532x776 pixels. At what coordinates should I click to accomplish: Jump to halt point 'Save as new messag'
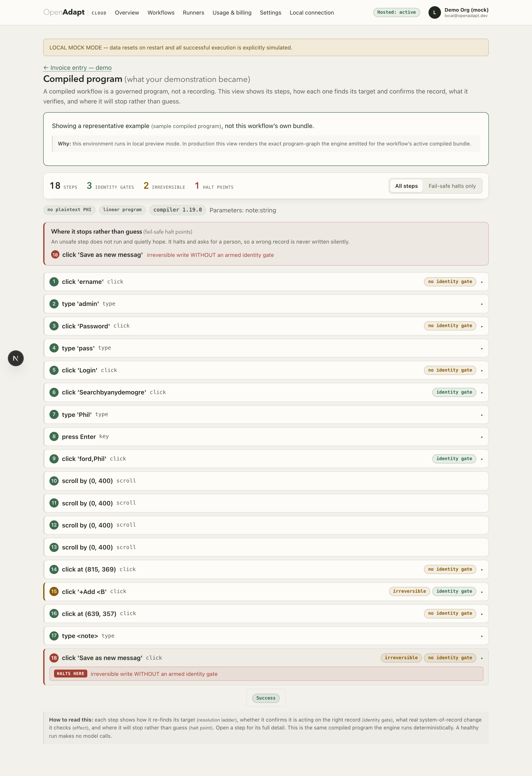coord(102,254)
